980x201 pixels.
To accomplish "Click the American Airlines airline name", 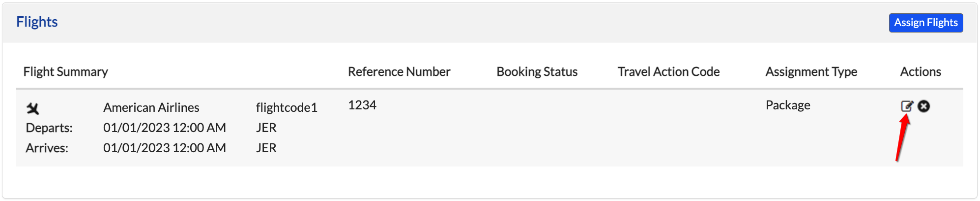I will click(151, 107).
